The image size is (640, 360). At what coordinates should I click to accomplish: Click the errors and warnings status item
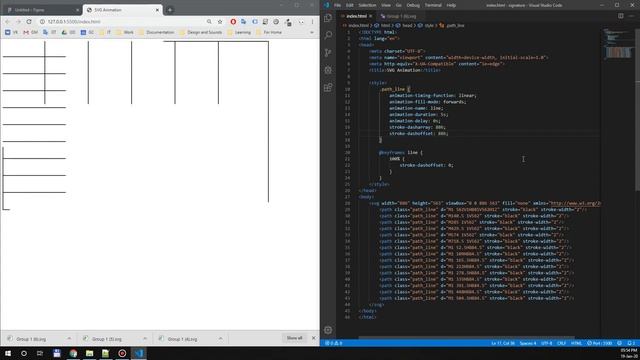coord(333,343)
